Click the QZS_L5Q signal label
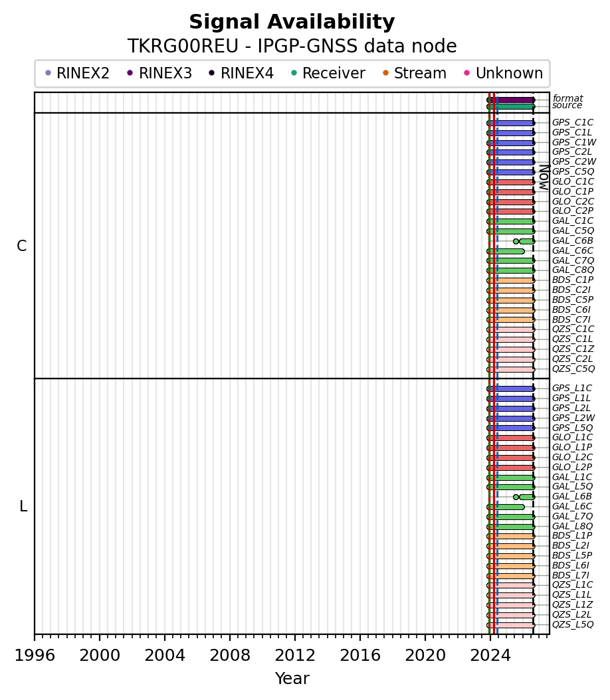 (x=573, y=624)
